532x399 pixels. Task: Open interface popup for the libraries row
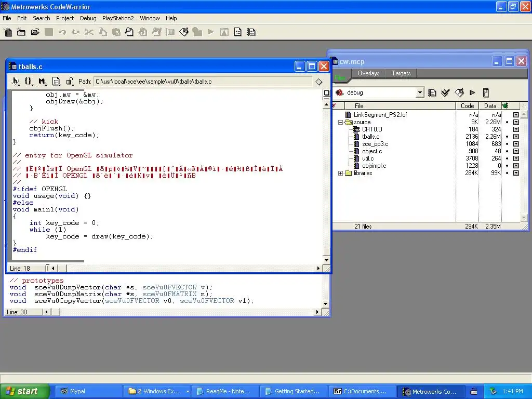(516, 173)
